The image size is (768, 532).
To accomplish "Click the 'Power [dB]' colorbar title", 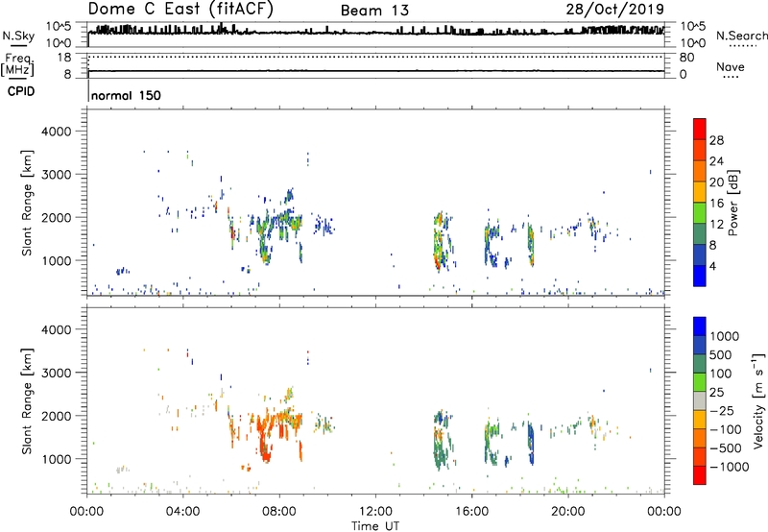I will (732, 203).
